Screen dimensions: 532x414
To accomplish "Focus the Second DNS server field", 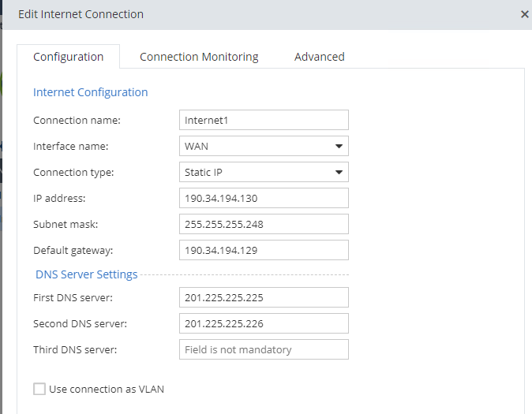I will pyautogui.click(x=264, y=323).
